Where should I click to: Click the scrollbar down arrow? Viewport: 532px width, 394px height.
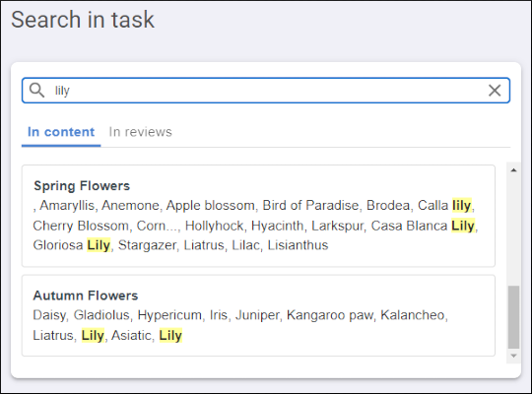513,356
